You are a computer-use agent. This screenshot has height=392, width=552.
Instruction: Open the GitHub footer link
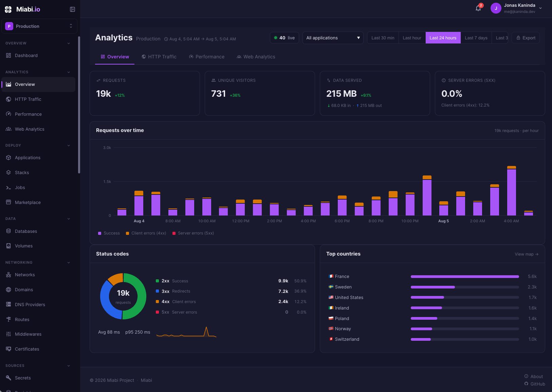coord(535,384)
